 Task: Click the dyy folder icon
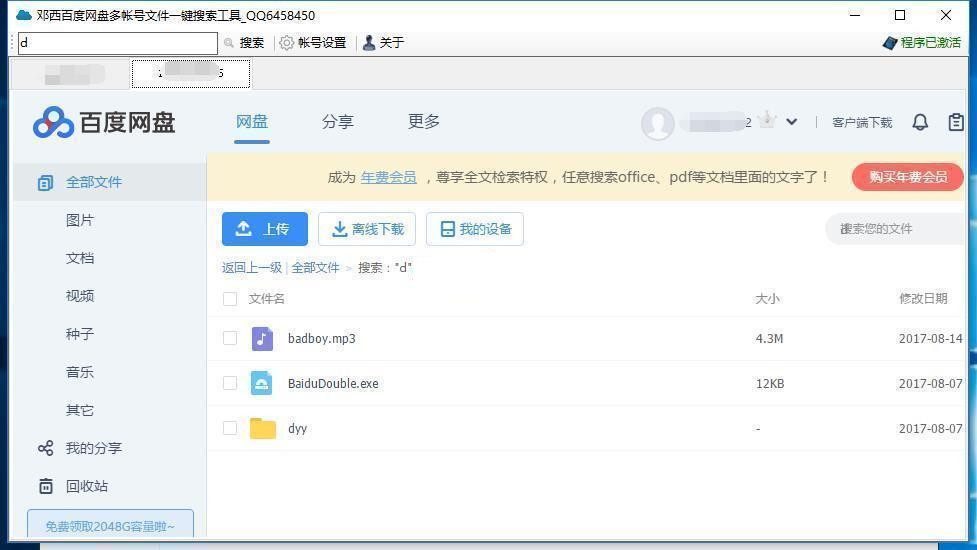point(262,428)
